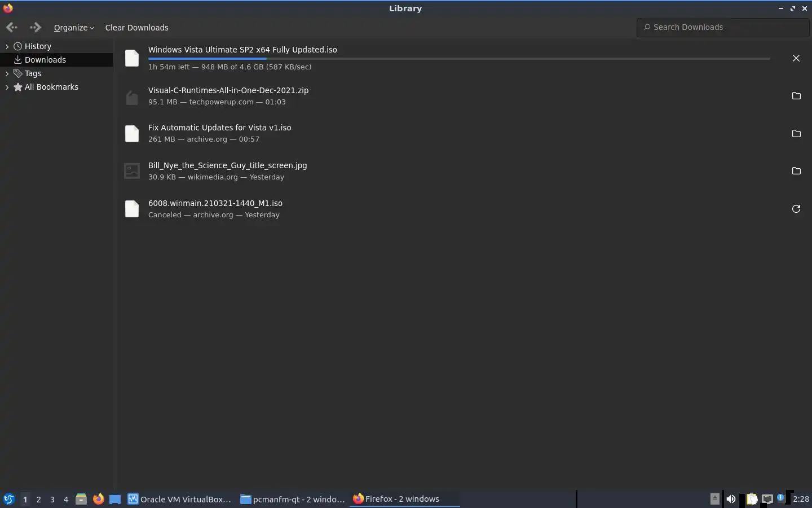Click '30.9 KB — wikimedia.org — Yesterday' details
812x508 pixels.
click(216, 177)
